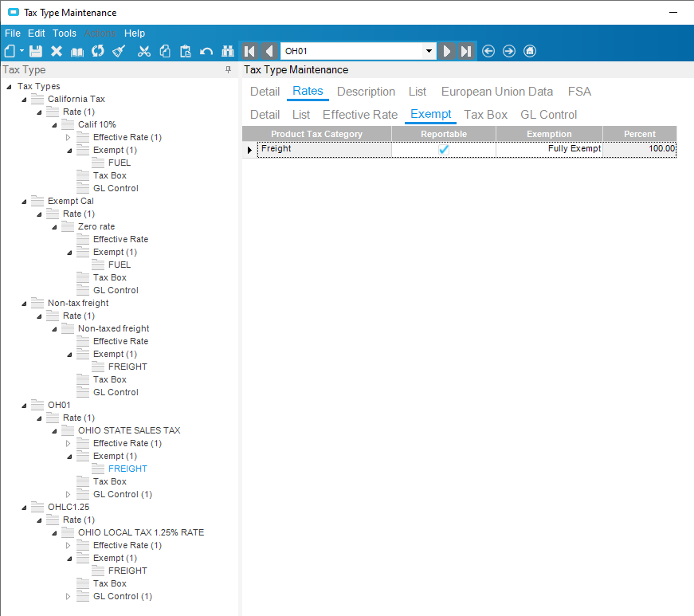Click the Paste clipboard icon
Image resolution: width=694 pixels, height=616 pixels.
point(185,51)
